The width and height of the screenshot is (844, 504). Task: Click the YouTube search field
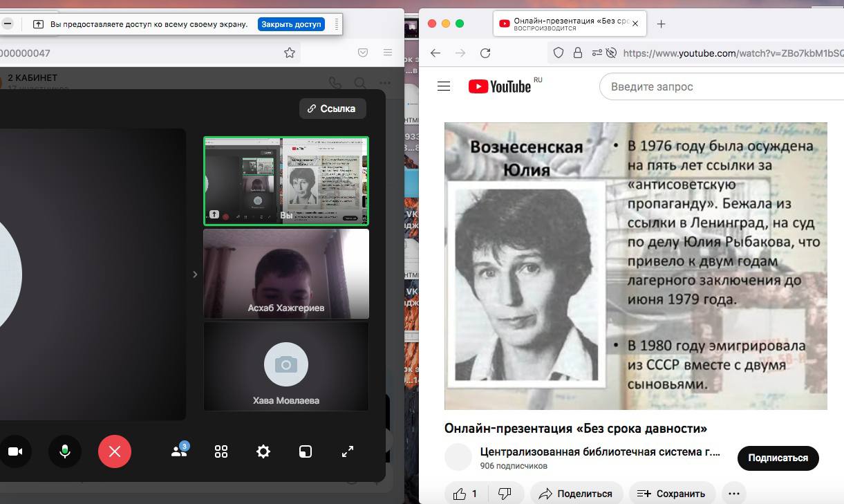coord(719,87)
